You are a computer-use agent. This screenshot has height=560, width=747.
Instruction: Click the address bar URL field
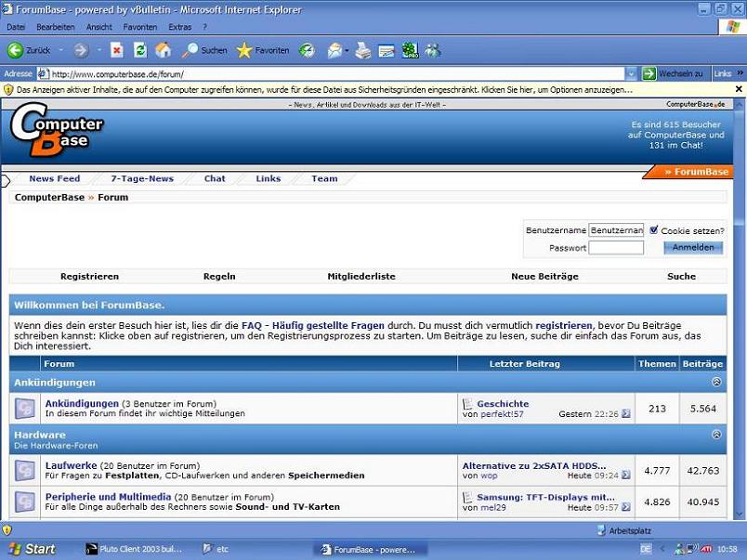point(331,73)
